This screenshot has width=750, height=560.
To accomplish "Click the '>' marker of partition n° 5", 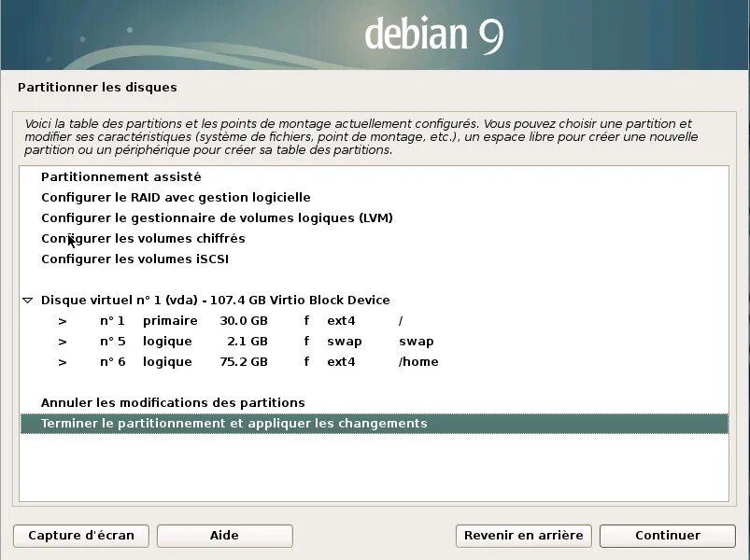I will pyautogui.click(x=63, y=342).
